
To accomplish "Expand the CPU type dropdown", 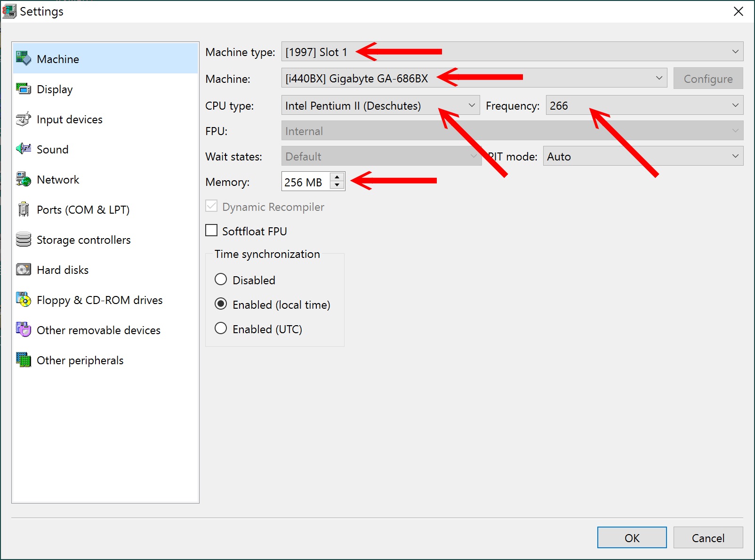I will pos(380,105).
